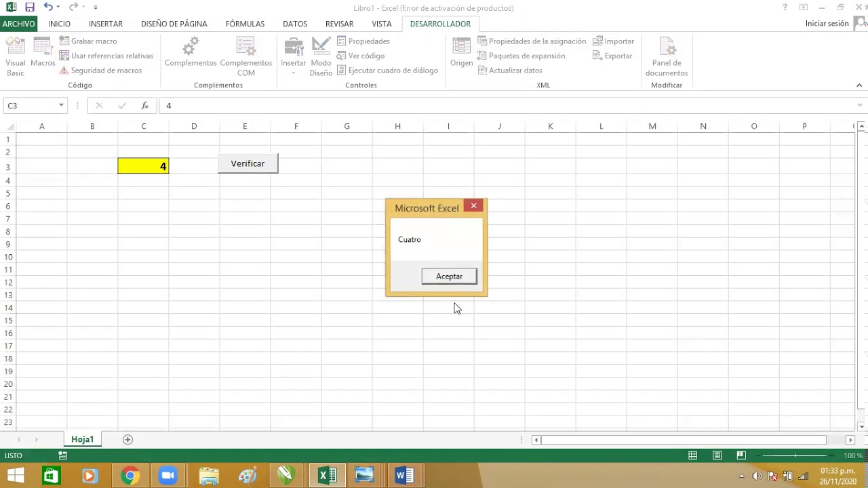Switch to the REVISAR tab
This screenshot has width=868, height=488.
pyautogui.click(x=339, y=24)
